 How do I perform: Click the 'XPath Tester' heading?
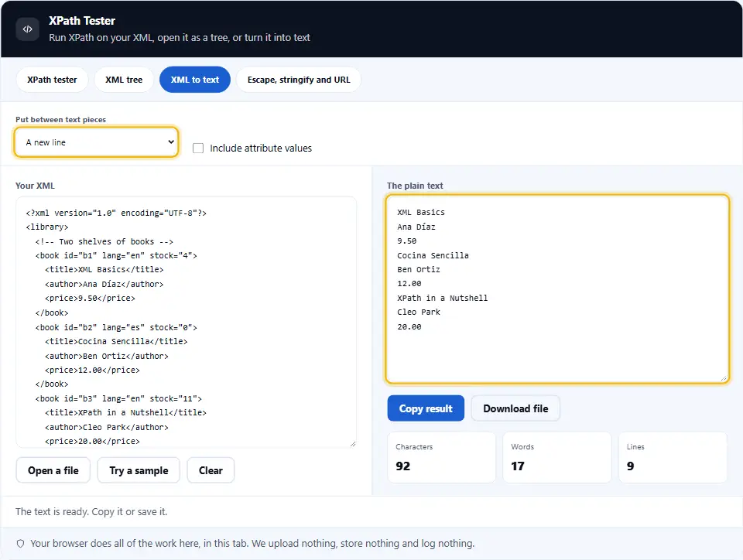tap(82, 21)
